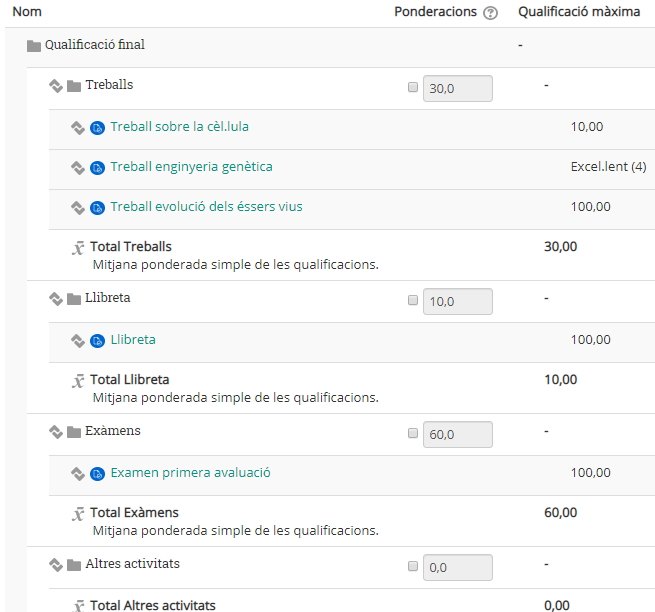Click the Qualificació final folder icon

coord(34,46)
